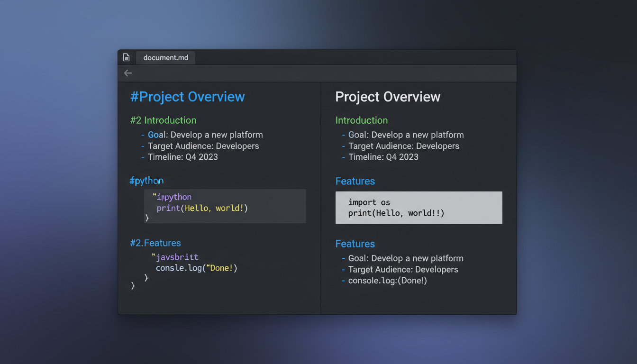Click the #python heading in the source pane
Viewport: 637px width, 364px height.
pyautogui.click(x=146, y=181)
